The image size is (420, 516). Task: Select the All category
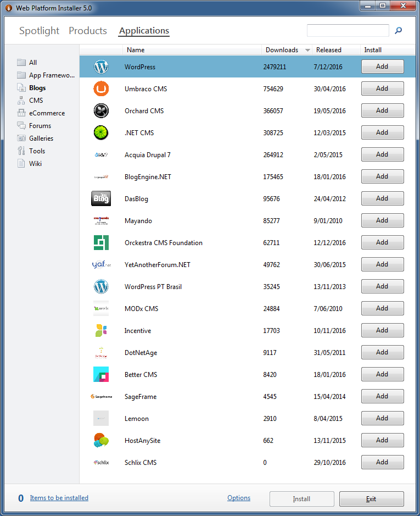[33, 63]
